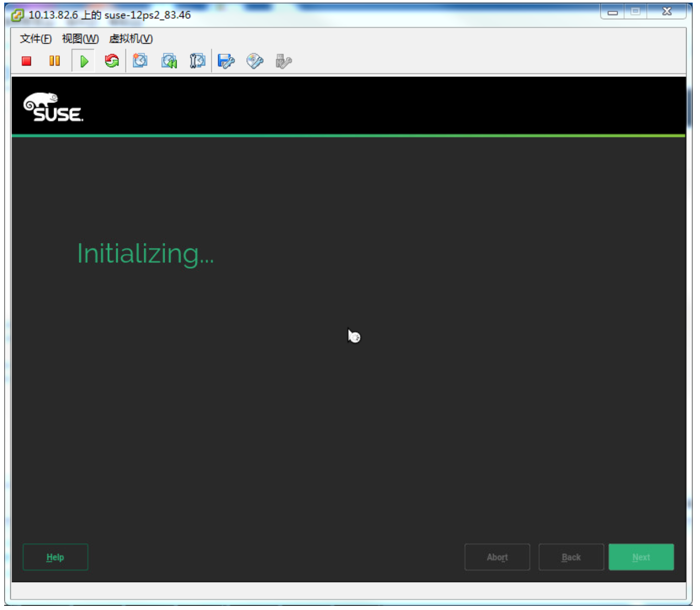Click the SUSE chameleon logo

pos(53,107)
